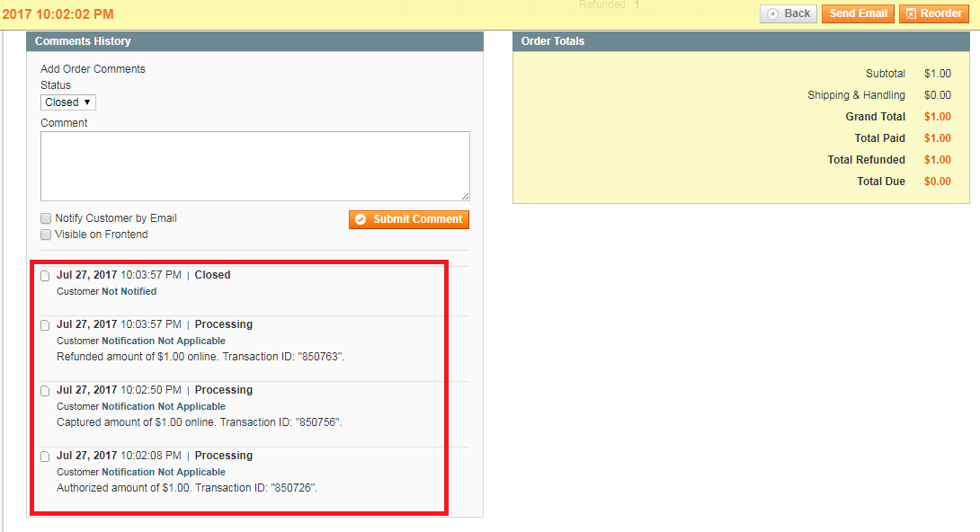Click the checkmark icon on Submit Comment
The height and width of the screenshot is (532, 980).
361,219
